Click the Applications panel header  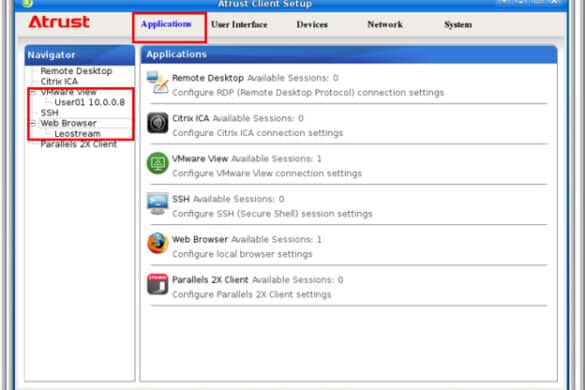[x=349, y=54]
